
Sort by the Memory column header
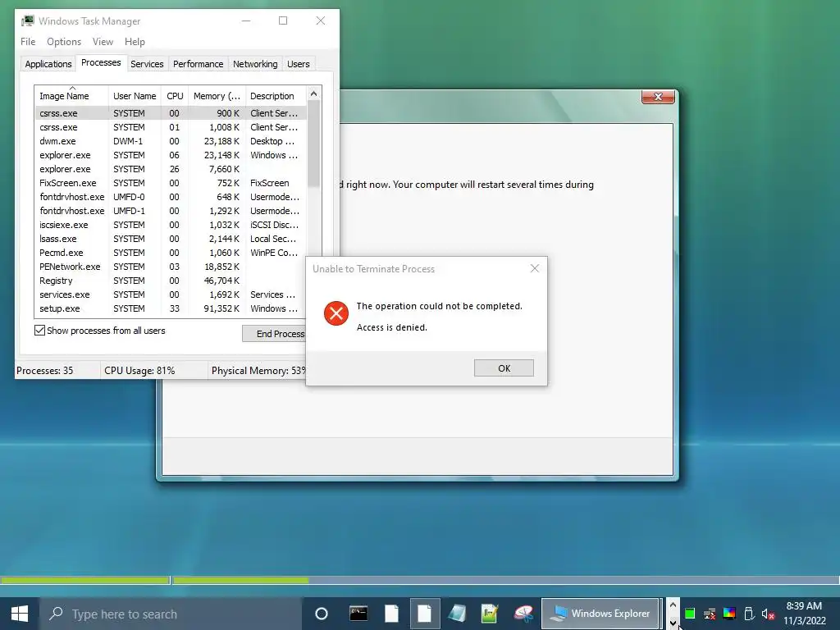[217, 96]
